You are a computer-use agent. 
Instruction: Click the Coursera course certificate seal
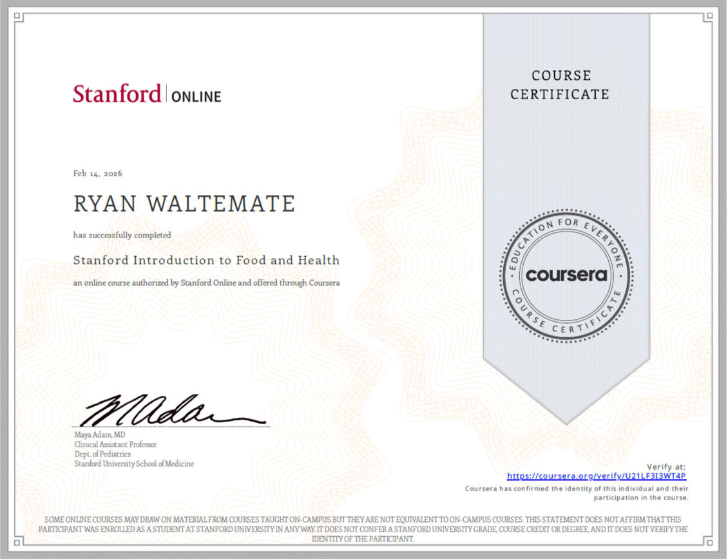[x=566, y=275]
